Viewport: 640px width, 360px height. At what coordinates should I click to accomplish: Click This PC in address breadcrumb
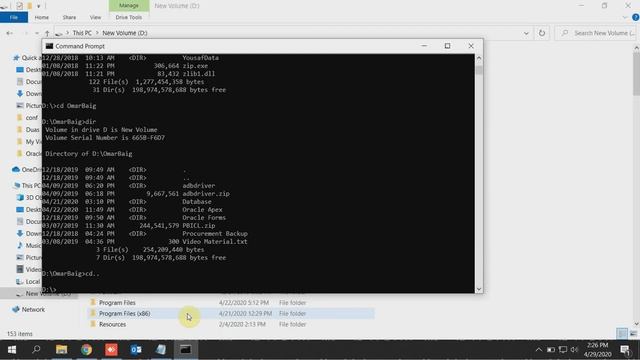(x=82, y=33)
